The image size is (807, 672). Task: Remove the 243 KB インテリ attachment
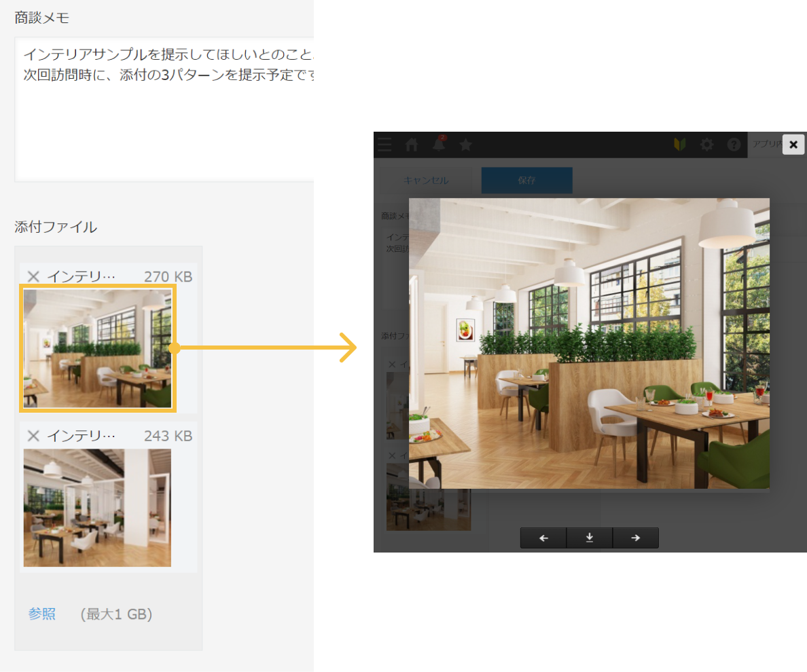(33, 435)
